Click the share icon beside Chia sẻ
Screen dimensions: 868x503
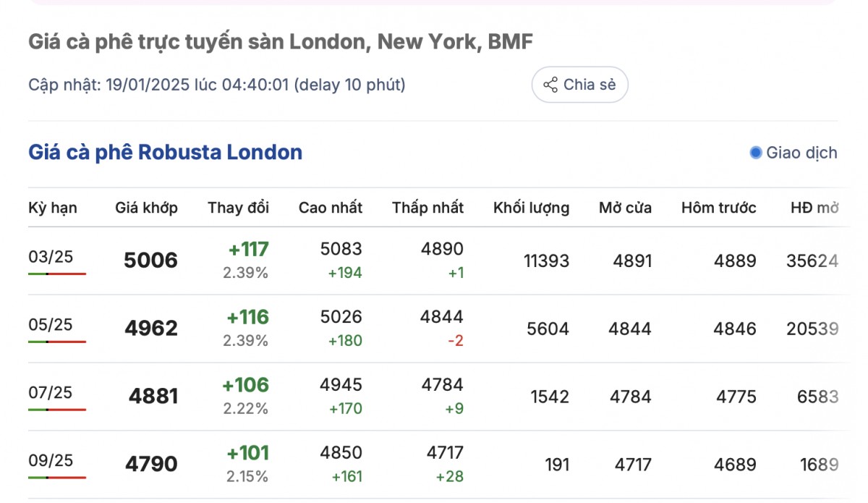[550, 85]
